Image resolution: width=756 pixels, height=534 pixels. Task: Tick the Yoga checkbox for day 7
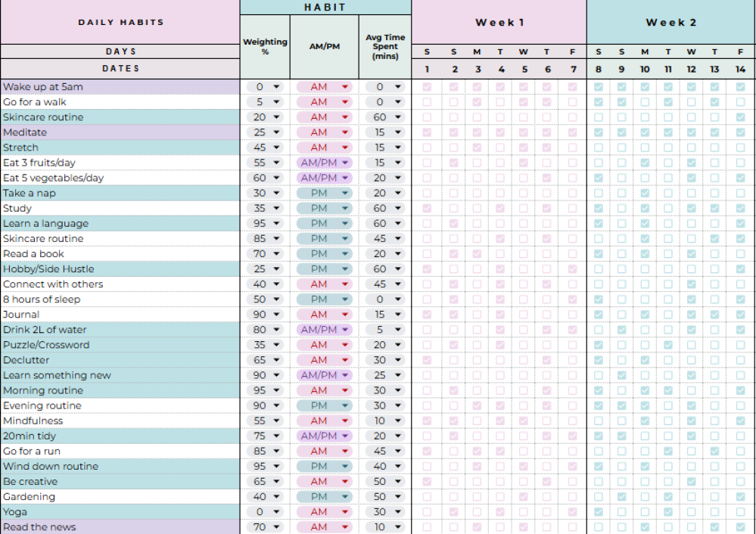(572, 512)
